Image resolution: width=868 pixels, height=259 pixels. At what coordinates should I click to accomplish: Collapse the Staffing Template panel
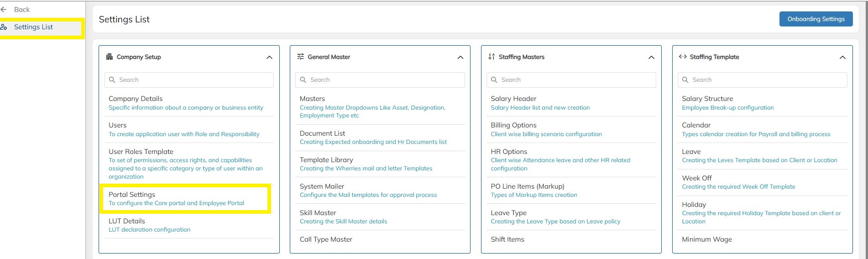pos(842,58)
